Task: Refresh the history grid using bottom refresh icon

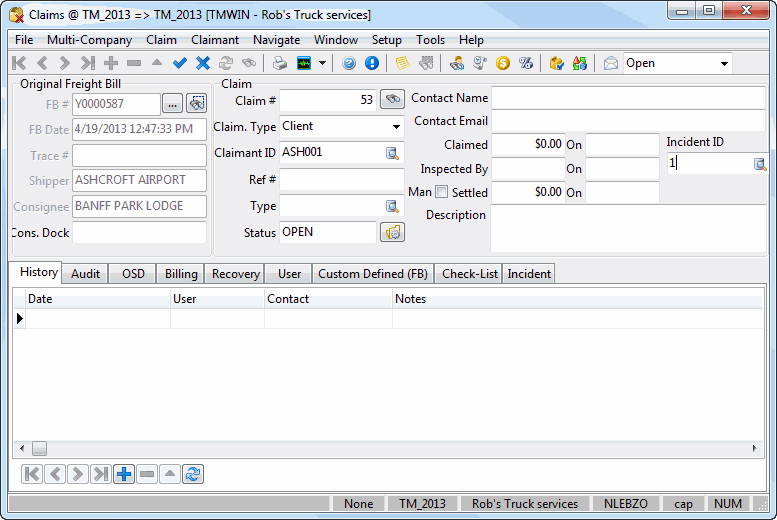Action: pos(193,474)
